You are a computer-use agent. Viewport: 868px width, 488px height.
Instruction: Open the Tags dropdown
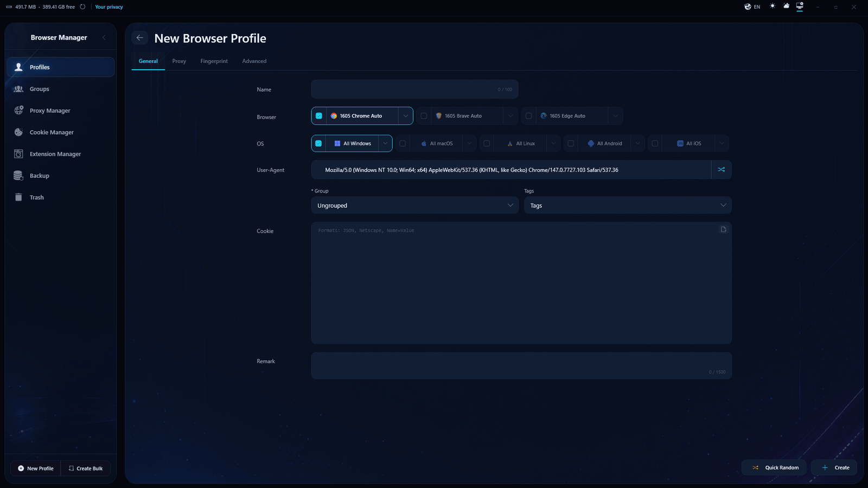628,206
